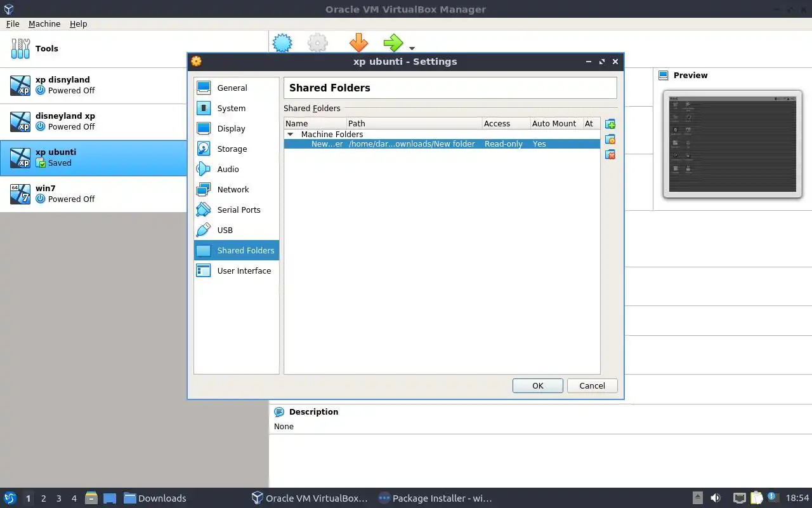Click the machine Settings gear toolbar icon
Screen dimensions: 812x508
pos(318,43)
